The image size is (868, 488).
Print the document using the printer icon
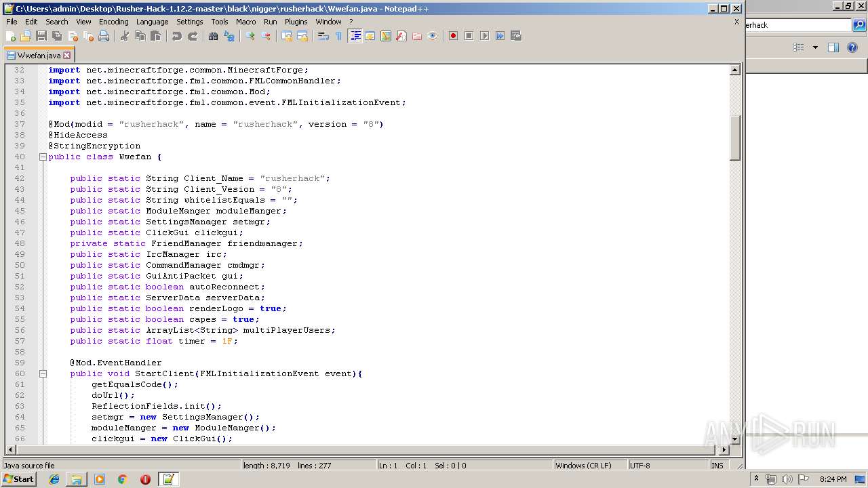pyautogui.click(x=104, y=36)
